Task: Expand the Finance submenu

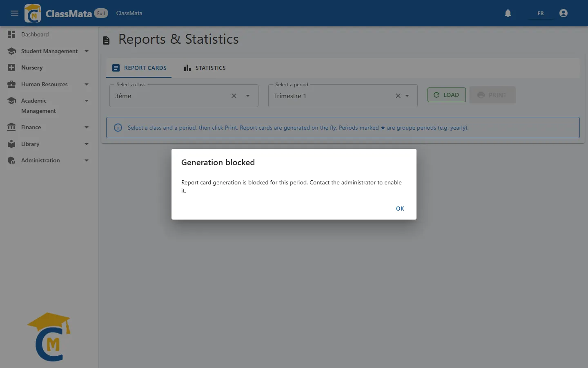Action: 87,127
